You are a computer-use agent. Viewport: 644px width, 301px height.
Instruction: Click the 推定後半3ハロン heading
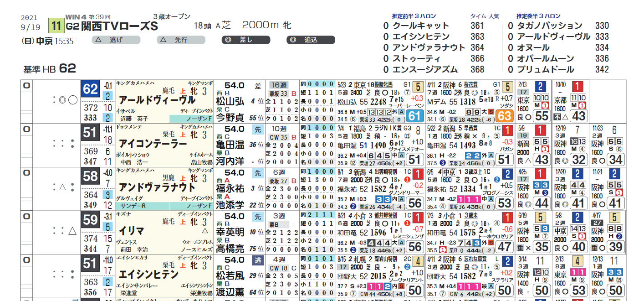pos(538,16)
